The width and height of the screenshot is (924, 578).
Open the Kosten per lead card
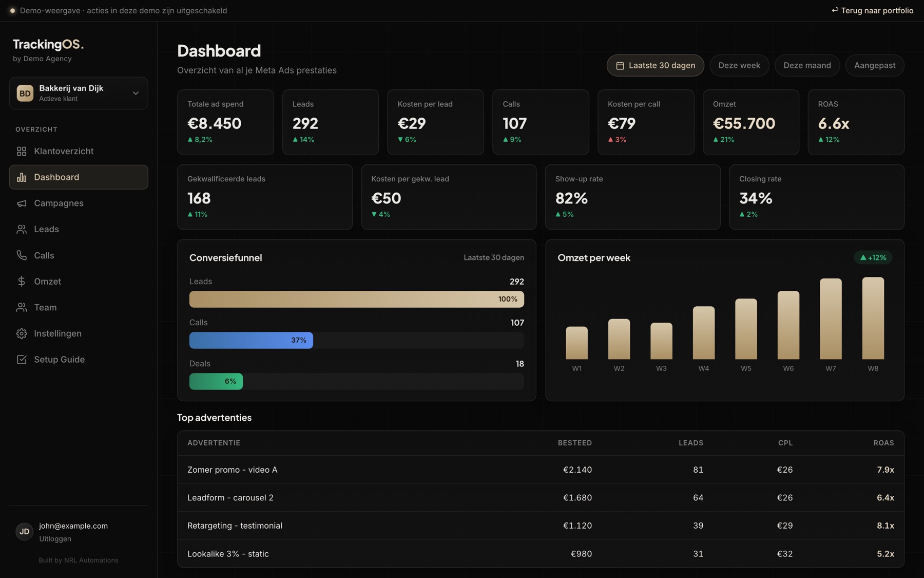point(435,122)
